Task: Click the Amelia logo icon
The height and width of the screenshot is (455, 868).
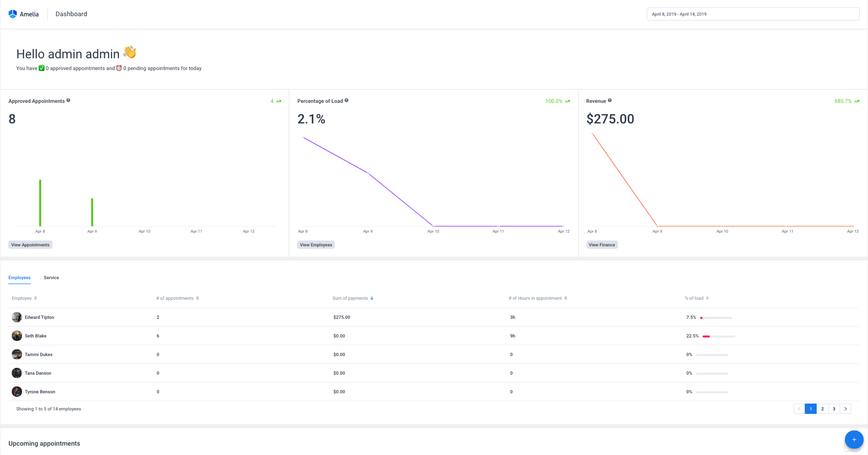Action: pos(12,14)
